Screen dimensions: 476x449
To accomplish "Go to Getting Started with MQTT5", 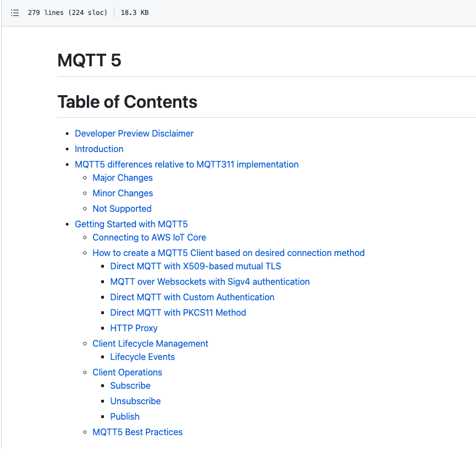I will [131, 224].
